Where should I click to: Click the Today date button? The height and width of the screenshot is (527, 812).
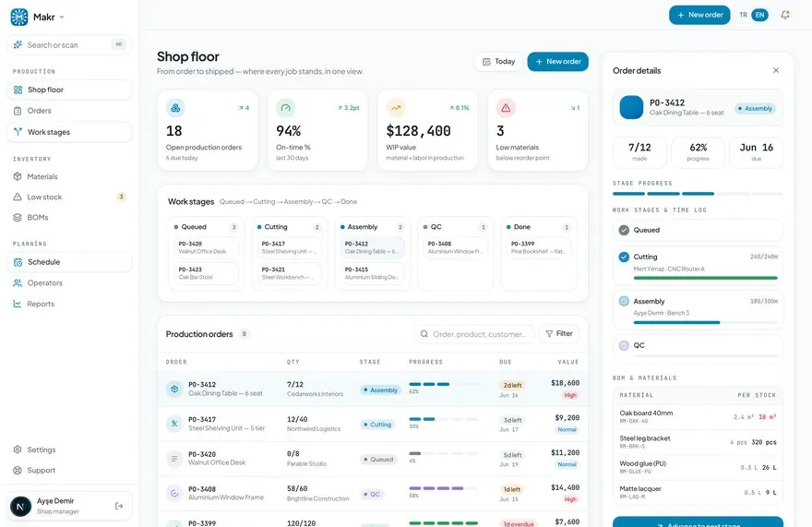[498, 62]
